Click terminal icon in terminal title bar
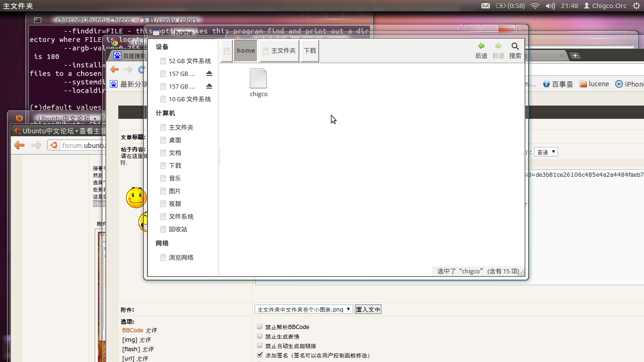Viewport: 644px width, 362px height. [38, 20]
